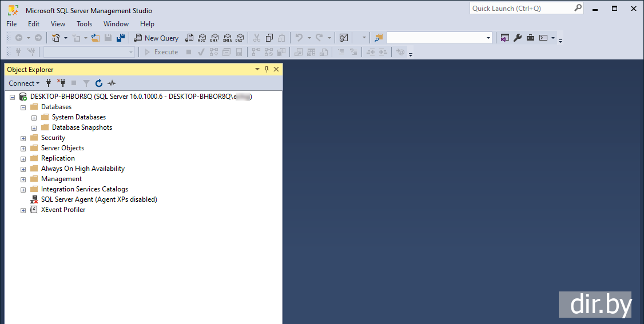The width and height of the screenshot is (644, 324).
Task: Open the View menu
Action: coord(58,24)
